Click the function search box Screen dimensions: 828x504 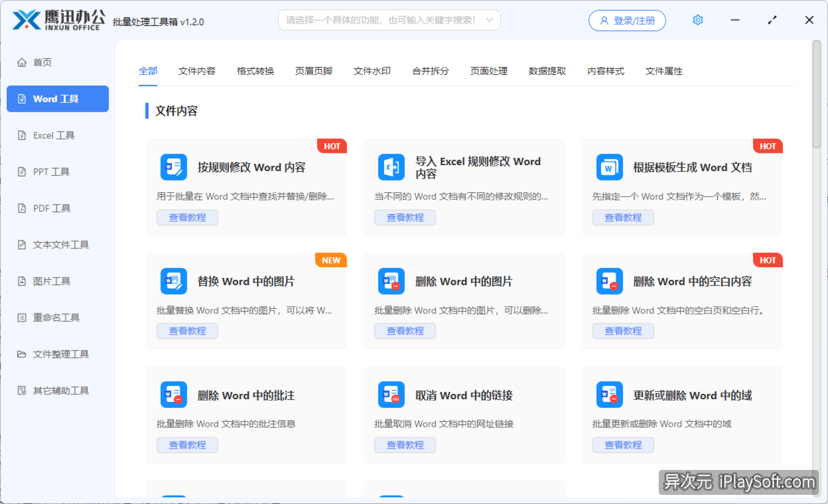tap(389, 20)
